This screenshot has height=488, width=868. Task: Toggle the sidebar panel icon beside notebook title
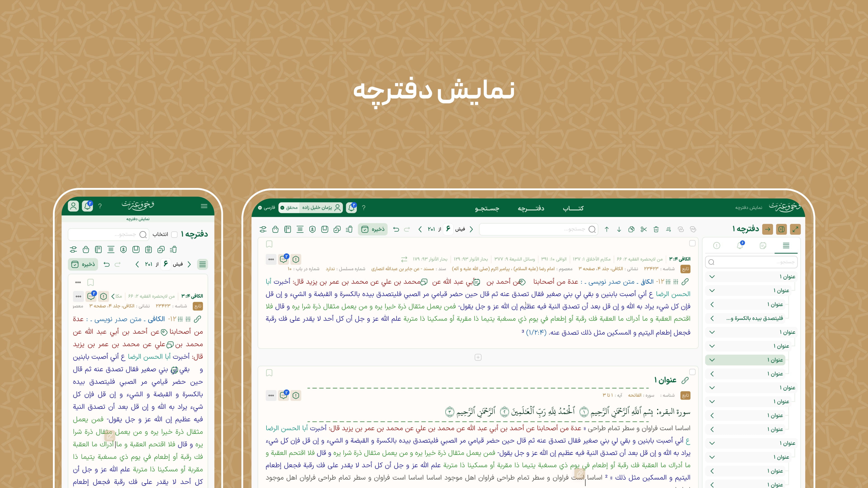[781, 229]
